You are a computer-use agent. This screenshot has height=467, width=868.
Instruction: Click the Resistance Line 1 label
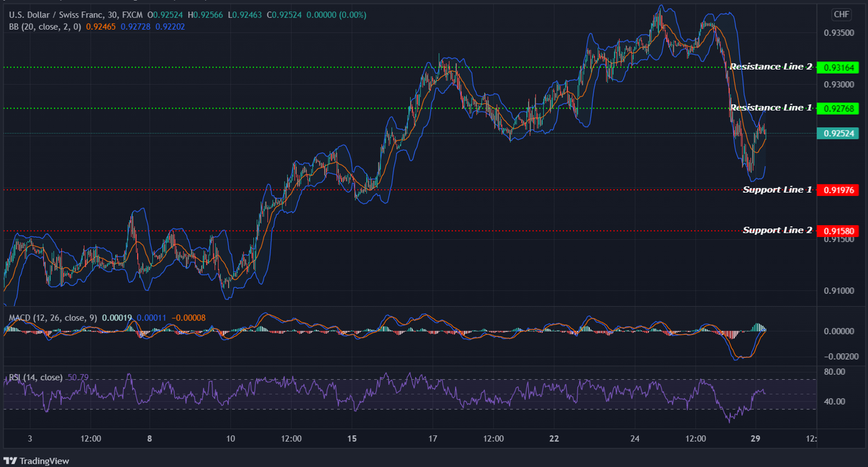point(771,108)
